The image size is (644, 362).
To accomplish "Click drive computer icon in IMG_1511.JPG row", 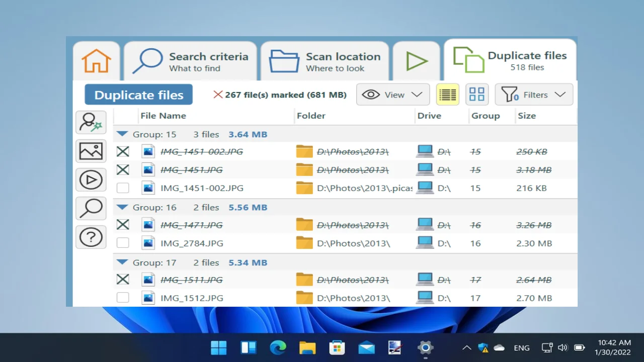I will (425, 280).
